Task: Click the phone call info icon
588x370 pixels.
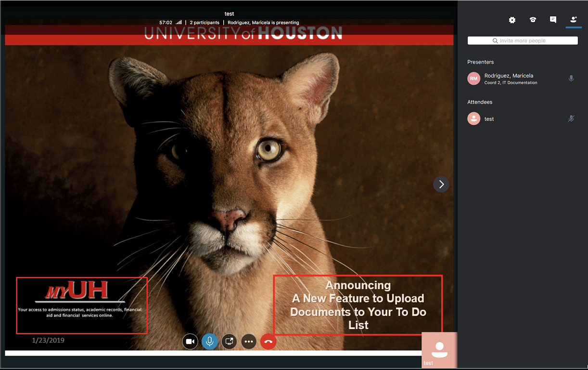Action: pos(533,20)
